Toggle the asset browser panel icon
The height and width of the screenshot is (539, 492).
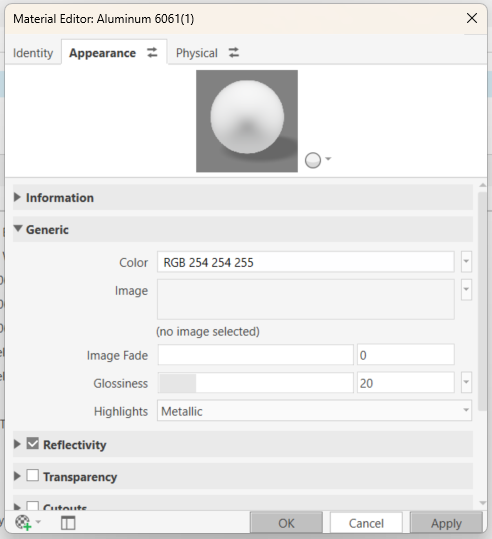coord(68,523)
